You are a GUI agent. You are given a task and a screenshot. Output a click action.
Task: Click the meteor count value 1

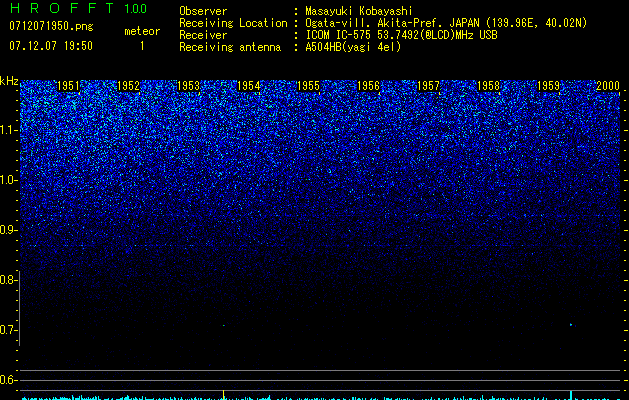click(142, 46)
